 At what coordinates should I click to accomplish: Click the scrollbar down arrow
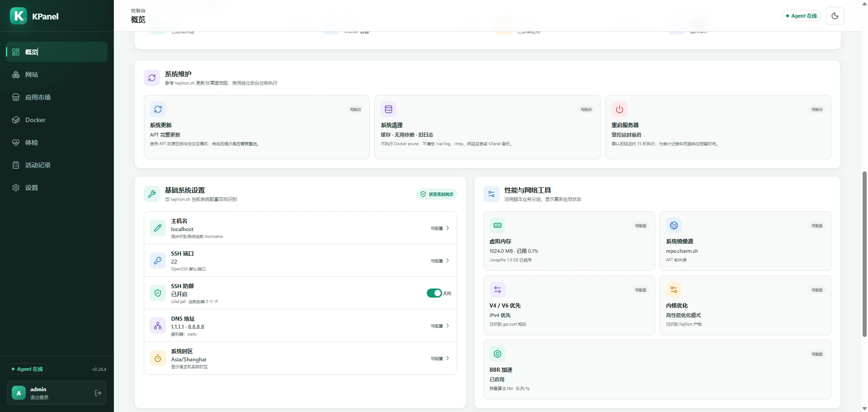pyautogui.click(x=864, y=408)
